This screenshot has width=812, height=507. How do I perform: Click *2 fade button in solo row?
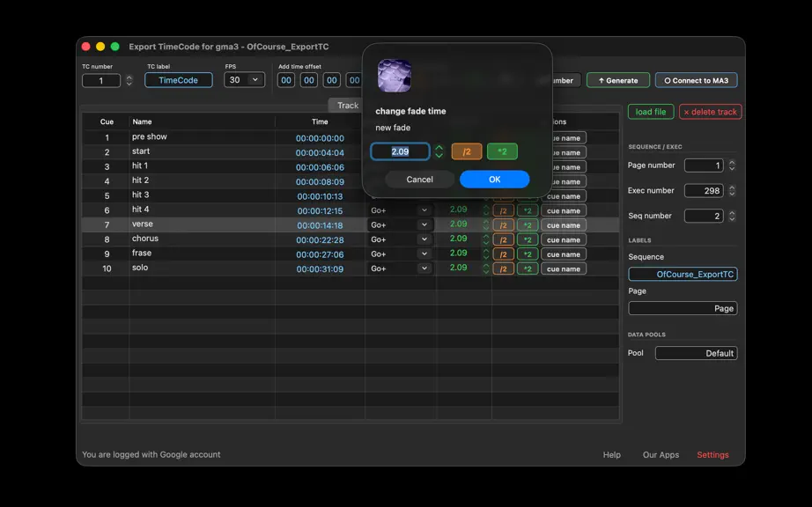tap(528, 268)
